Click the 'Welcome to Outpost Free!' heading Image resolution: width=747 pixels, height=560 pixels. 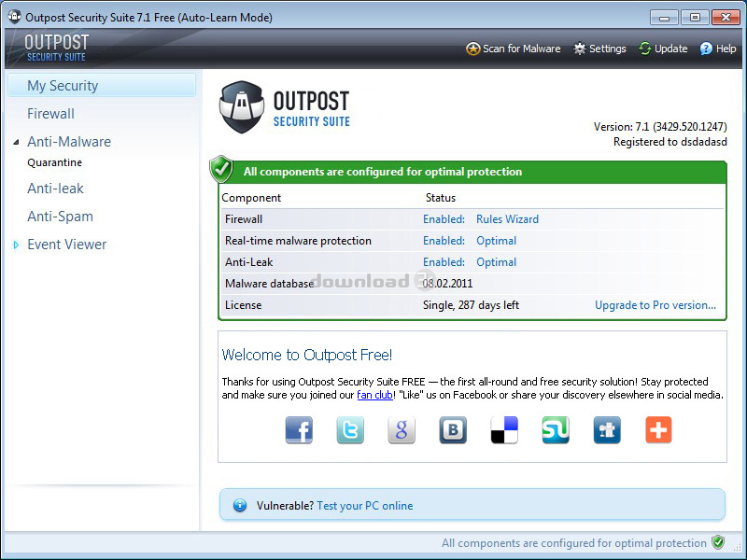pos(307,355)
